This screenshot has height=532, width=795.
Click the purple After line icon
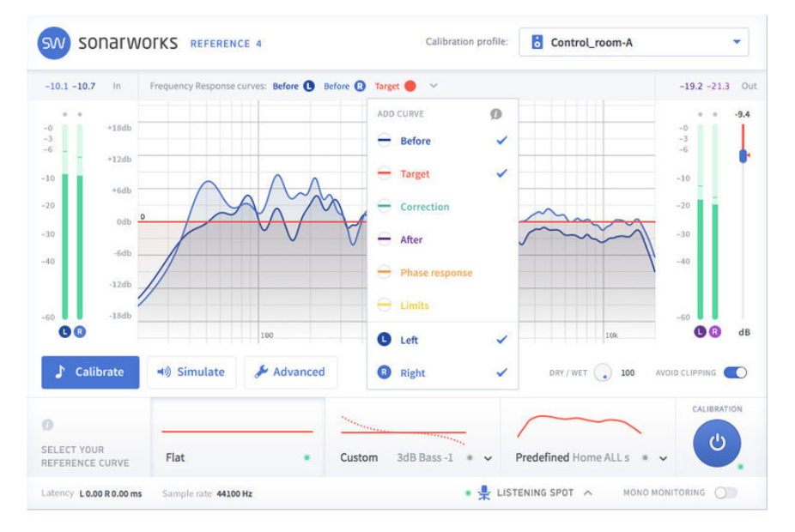point(385,239)
